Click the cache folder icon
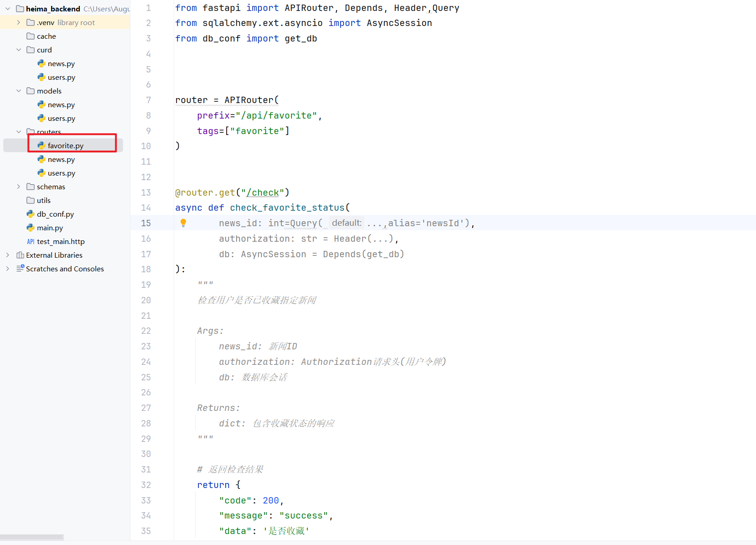 (31, 36)
